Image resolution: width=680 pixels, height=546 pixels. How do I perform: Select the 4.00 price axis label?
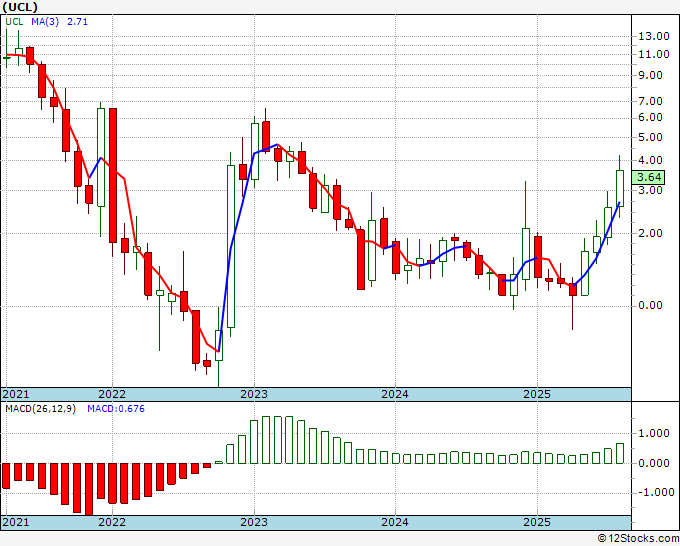(651, 160)
